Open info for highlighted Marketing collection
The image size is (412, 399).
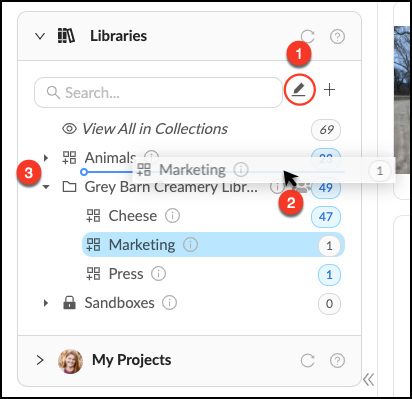[190, 245]
